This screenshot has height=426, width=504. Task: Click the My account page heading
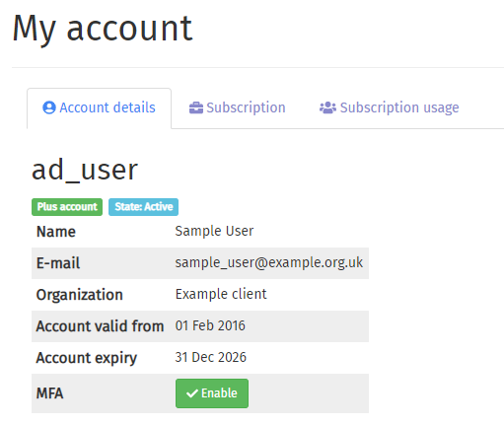(103, 30)
